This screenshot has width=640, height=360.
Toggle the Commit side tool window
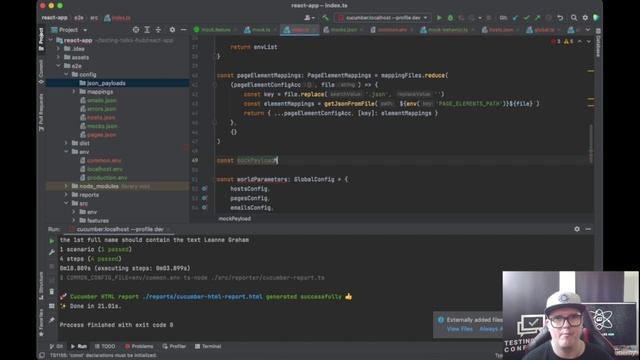pos(41,71)
